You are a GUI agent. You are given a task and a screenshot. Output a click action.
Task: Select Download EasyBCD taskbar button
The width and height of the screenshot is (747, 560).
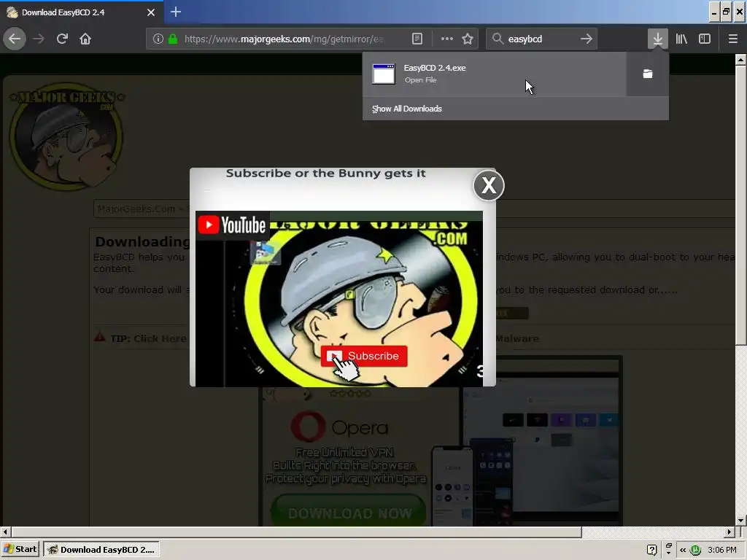101,550
